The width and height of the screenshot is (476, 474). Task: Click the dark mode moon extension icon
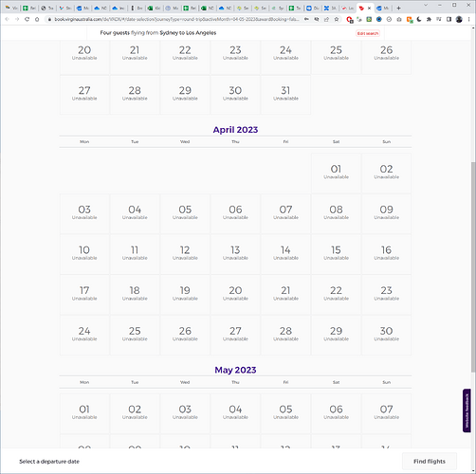419,19
